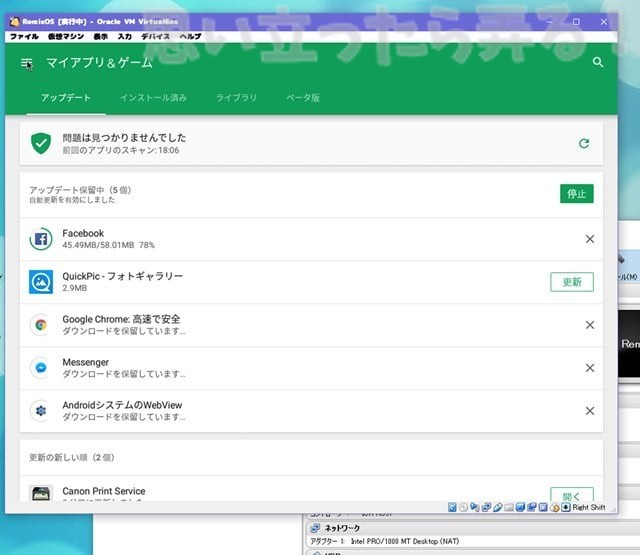This screenshot has width=640, height=555.
Task: Switch to the ベータ版 tab
Action: [302, 98]
